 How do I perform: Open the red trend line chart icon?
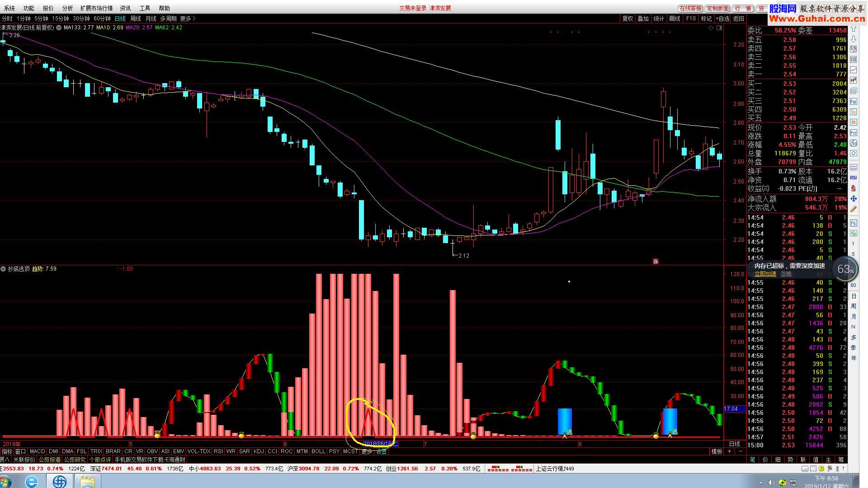(x=853, y=70)
